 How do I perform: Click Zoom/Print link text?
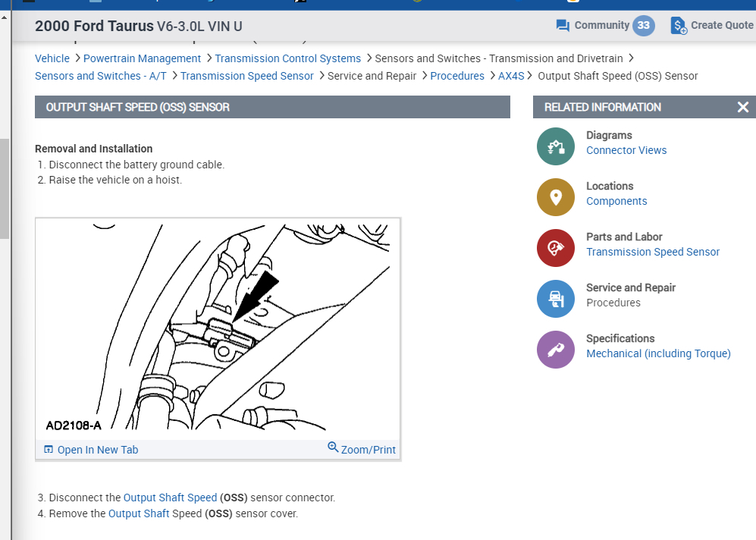(x=369, y=450)
